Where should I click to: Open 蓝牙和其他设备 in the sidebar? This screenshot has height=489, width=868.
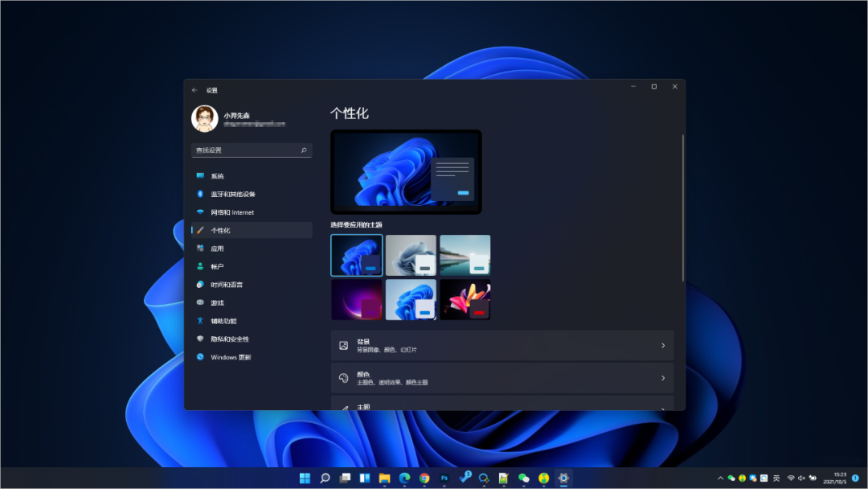(x=233, y=194)
